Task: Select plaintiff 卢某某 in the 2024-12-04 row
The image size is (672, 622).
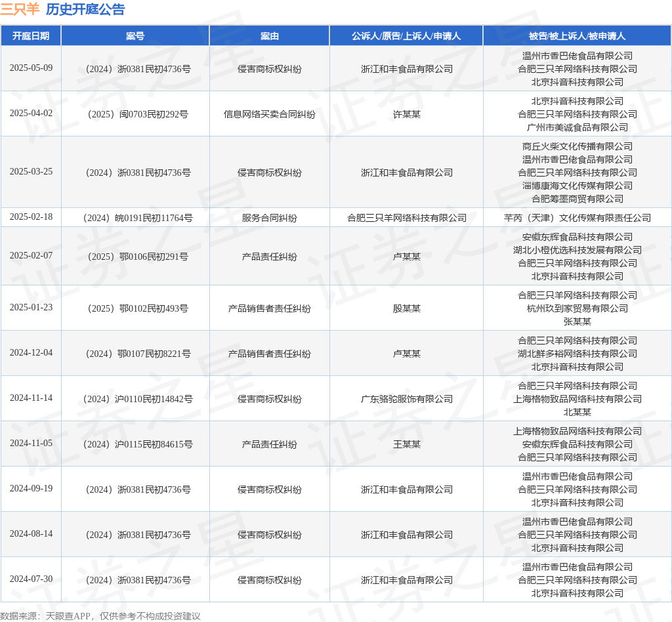Action: (x=406, y=354)
